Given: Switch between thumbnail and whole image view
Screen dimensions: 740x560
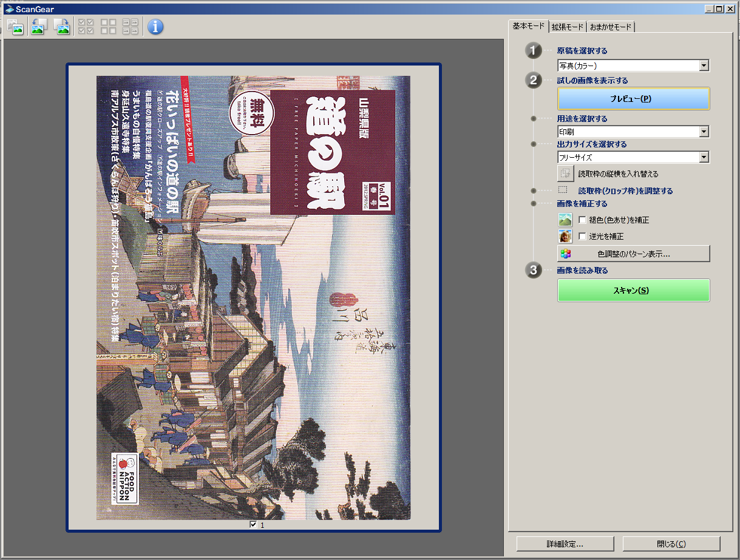Looking at the screenshot, I should 15,27.
